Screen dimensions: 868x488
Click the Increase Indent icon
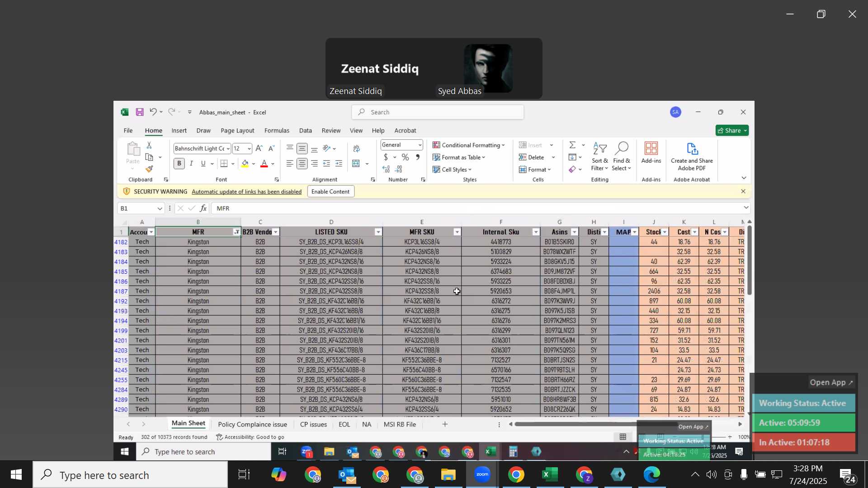tap(339, 164)
